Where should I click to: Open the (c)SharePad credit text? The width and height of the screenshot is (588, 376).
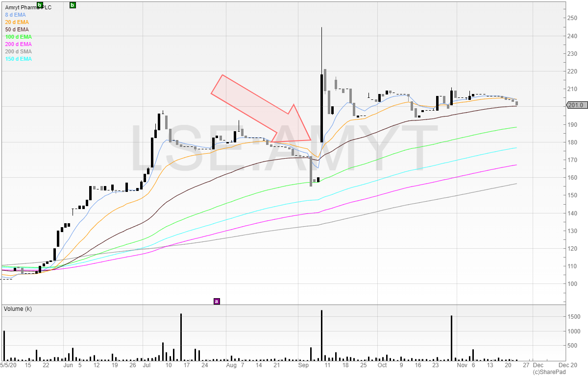point(550,372)
